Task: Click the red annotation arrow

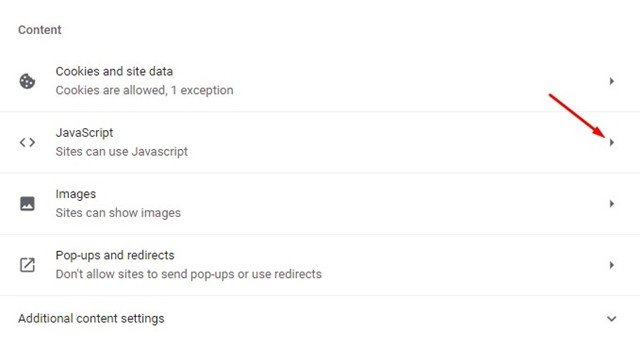Action: point(577,116)
